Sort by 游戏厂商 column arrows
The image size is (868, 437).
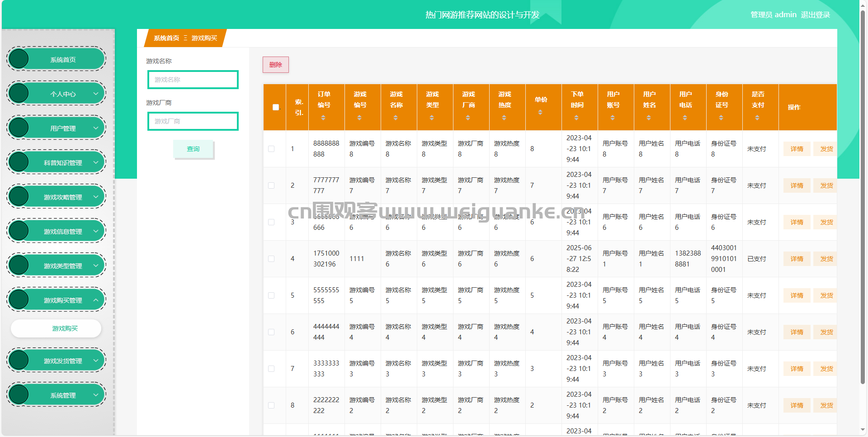coord(468,118)
